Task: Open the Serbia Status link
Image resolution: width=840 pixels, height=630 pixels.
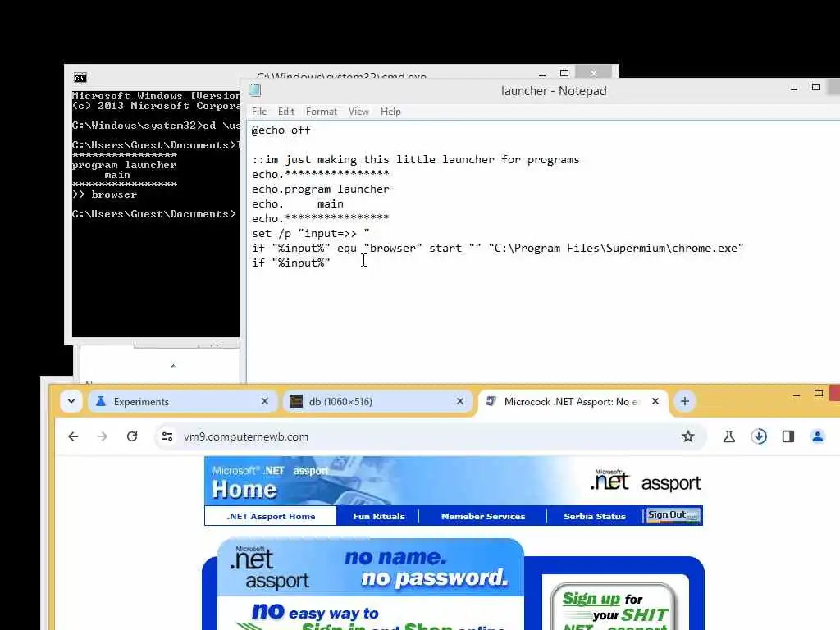Action: (x=595, y=517)
